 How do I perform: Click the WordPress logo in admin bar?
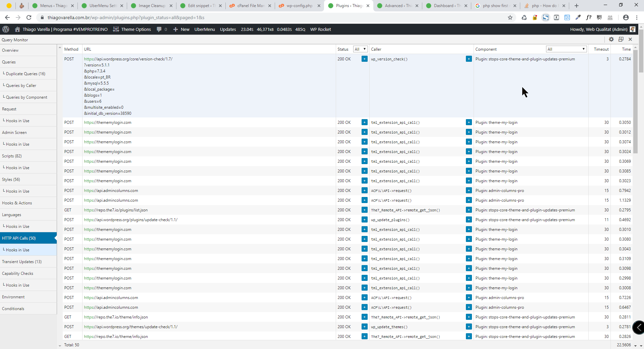[6, 29]
